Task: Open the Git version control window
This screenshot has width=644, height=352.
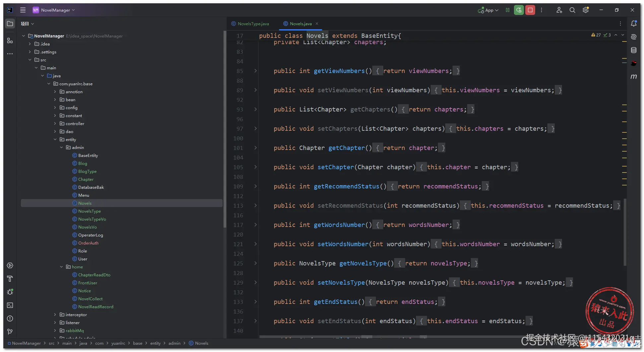Action: pyautogui.click(x=10, y=332)
